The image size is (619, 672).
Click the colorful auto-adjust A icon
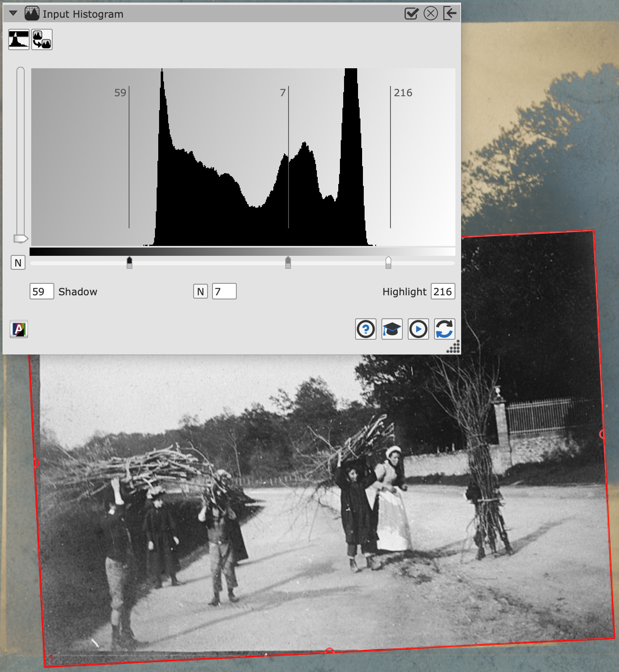click(19, 329)
